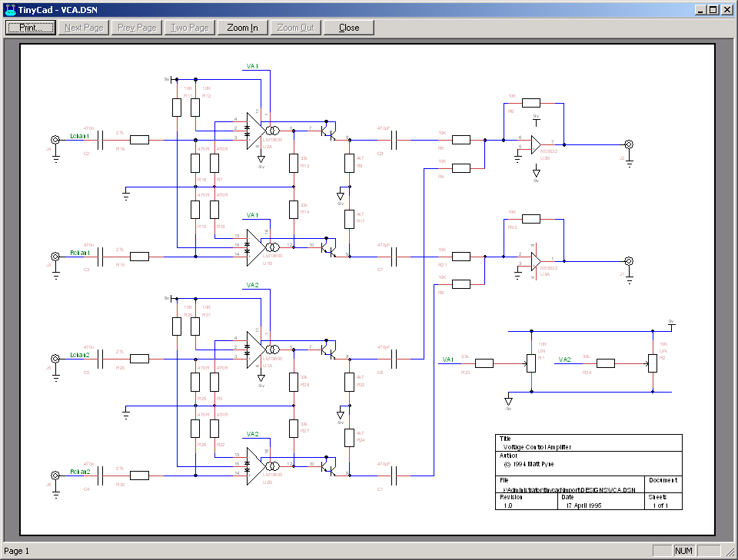Image resolution: width=738 pixels, height=560 pixels.
Task: Click the Lchan2 input label
Action: coord(79,355)
